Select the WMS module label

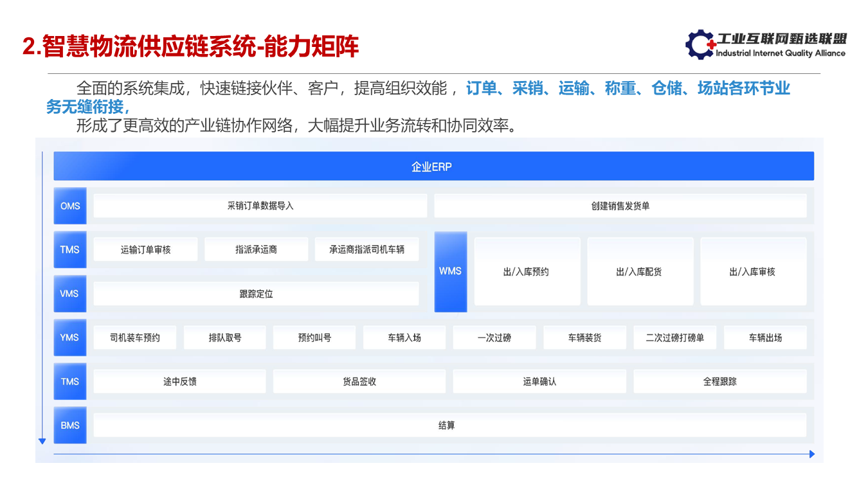coord(451,271)
